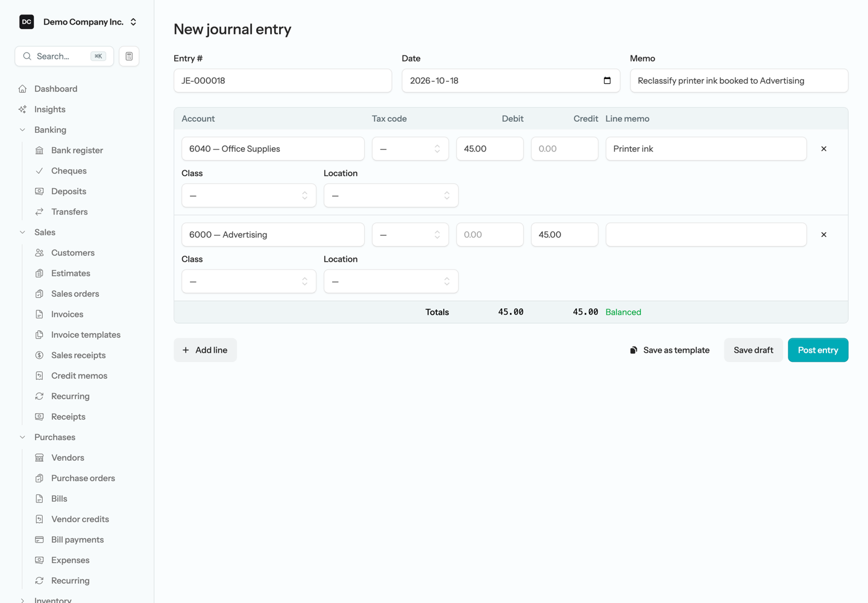Click the Invoices file icon
The width and height of the screenshot is (868, 603).
39,314
